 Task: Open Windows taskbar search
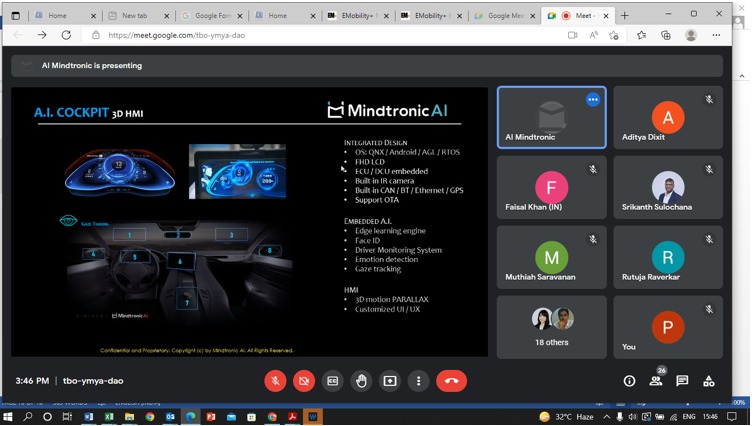click(x=28, y=417)
